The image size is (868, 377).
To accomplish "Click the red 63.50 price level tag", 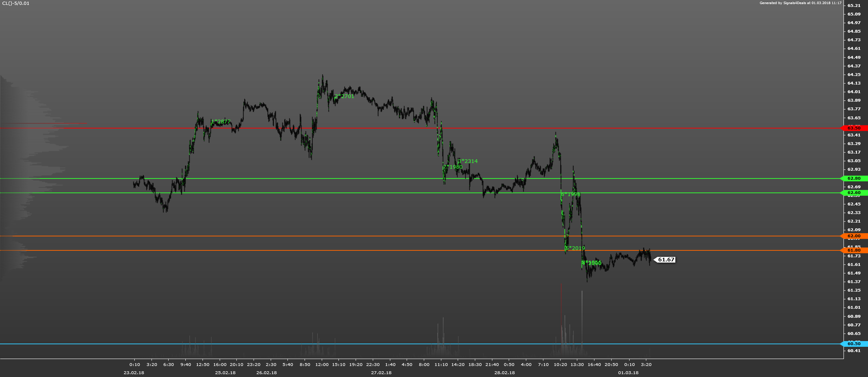I will tap(854, 128).
